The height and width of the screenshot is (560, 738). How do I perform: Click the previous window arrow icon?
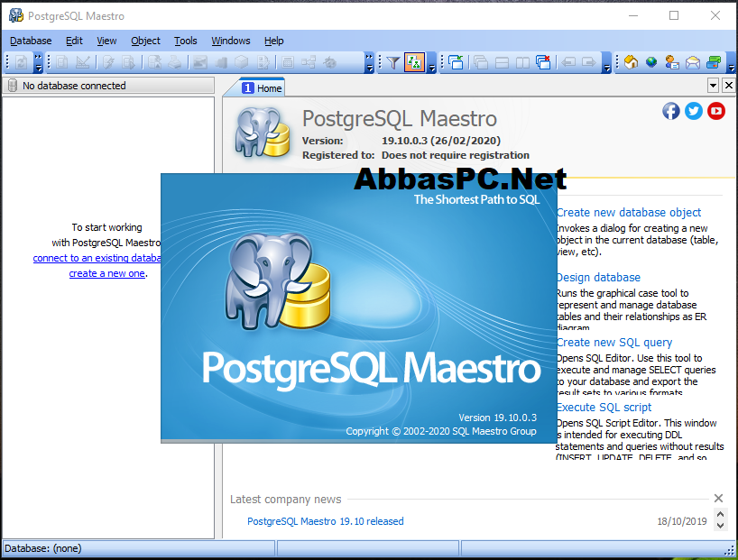coord(568,62)
